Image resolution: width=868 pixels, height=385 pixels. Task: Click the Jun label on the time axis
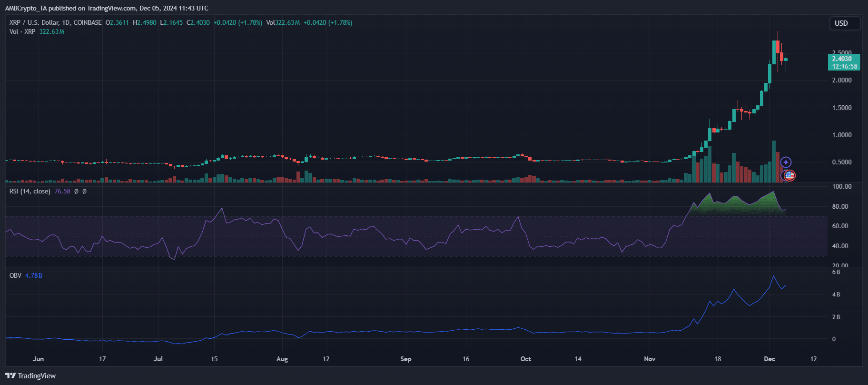[38, 359]
